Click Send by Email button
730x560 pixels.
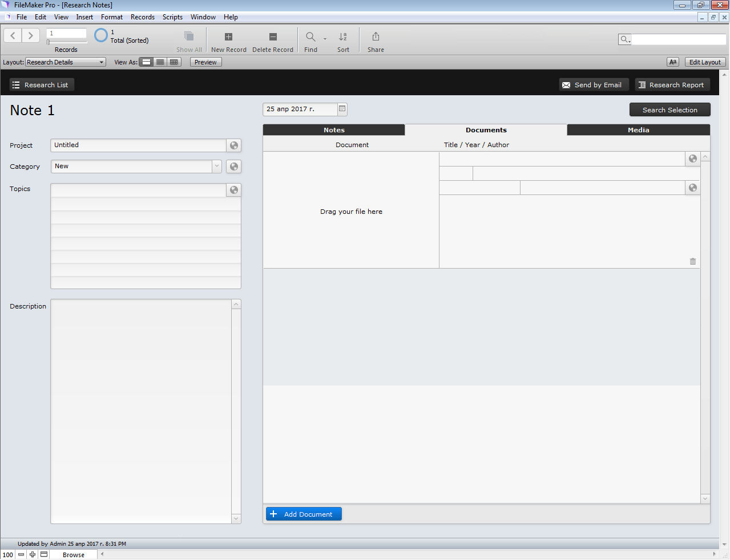594,85
